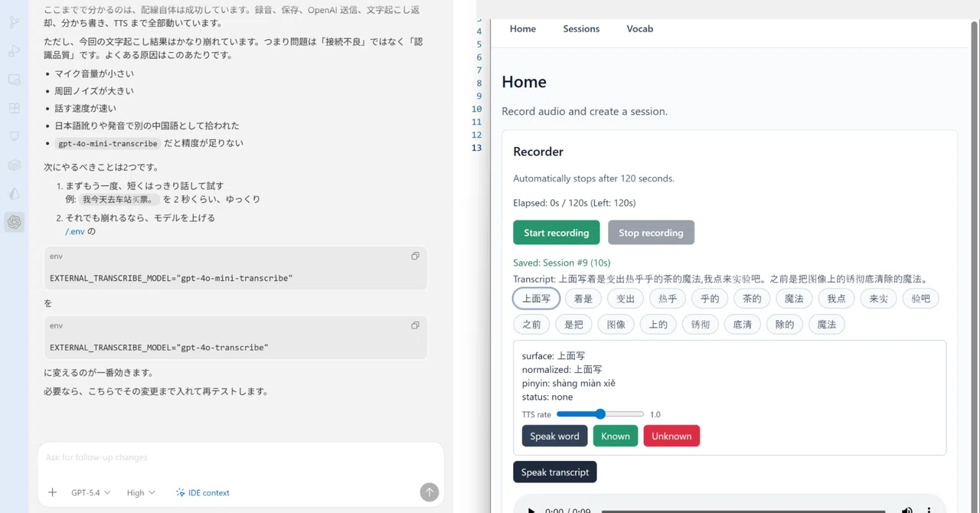
Task: Click the status: none line
Action: (547, 397)
